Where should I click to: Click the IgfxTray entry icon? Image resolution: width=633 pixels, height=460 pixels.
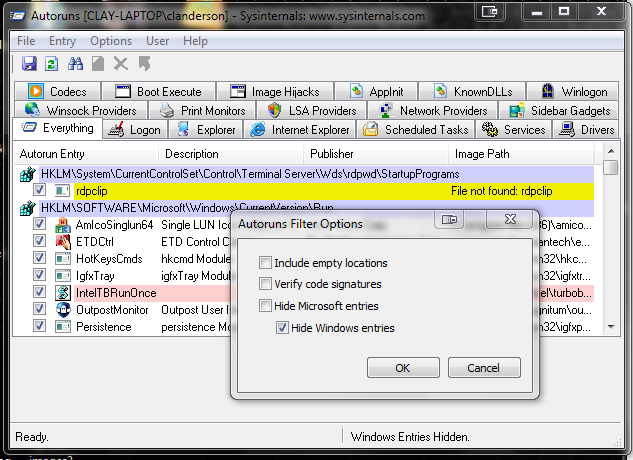(63, 275)
